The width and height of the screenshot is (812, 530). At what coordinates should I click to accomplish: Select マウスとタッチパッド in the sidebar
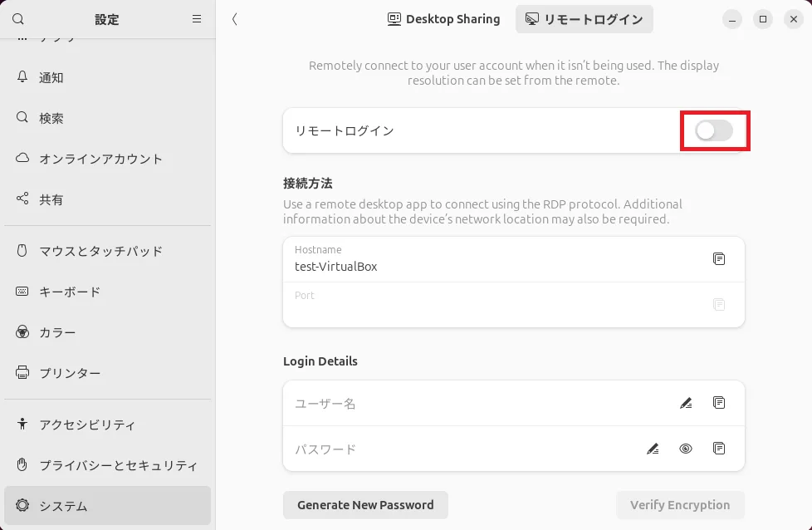click(100, 251)
